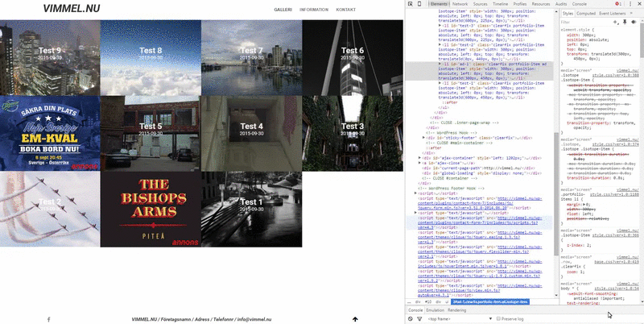
Task: Open the top frame dropdown
Action: click(x=460, y=318)
